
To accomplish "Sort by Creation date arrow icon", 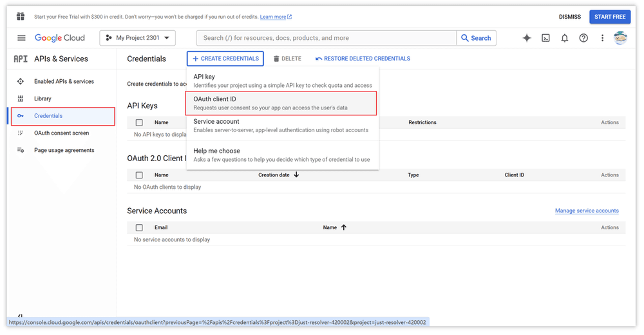I will coord(296,175).
